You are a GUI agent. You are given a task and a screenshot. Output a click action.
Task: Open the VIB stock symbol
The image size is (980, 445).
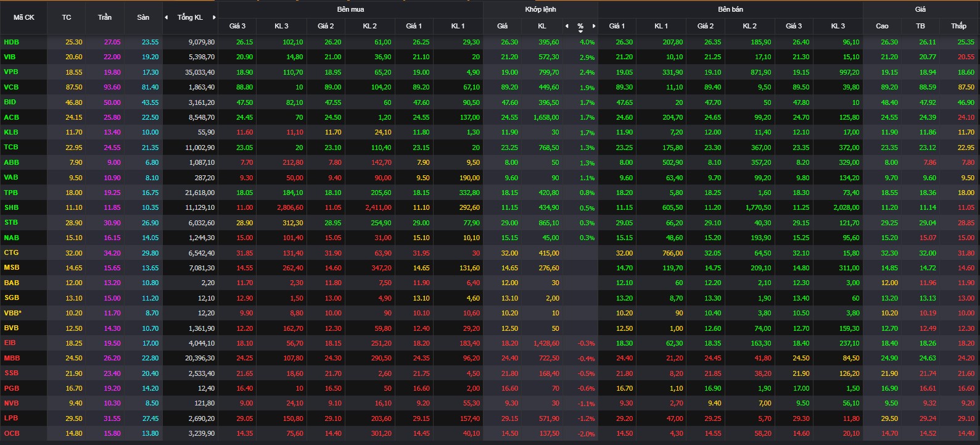(x=10, y=57)
